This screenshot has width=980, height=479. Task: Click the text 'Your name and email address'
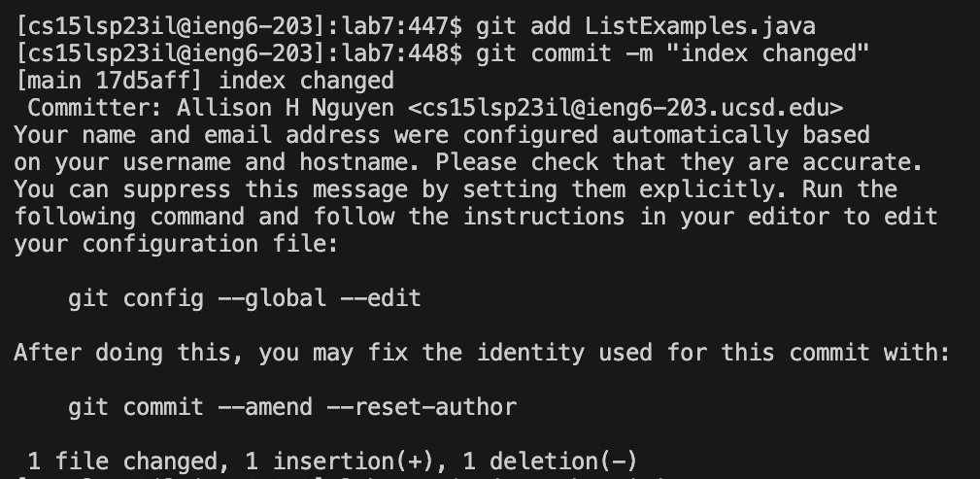coord(197,135)
